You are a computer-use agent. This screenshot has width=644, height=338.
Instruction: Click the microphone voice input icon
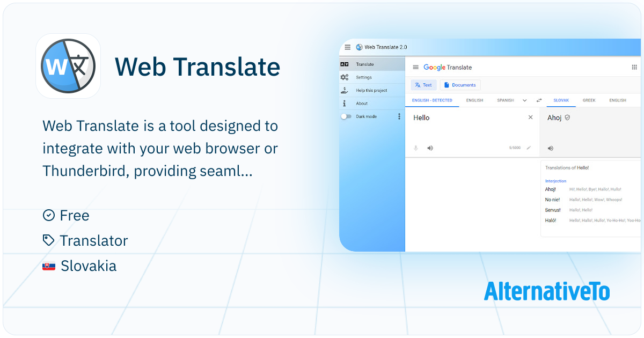416,148
